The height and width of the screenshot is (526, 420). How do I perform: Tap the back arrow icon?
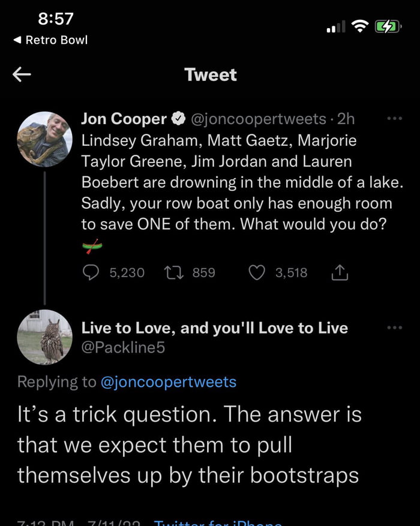pyautogui.click(x=22, y=74)
